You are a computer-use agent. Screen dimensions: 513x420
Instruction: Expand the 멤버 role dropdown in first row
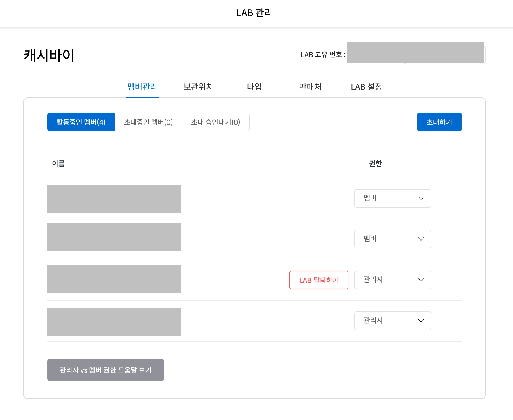pyautogui.click(x=393, y=198)
